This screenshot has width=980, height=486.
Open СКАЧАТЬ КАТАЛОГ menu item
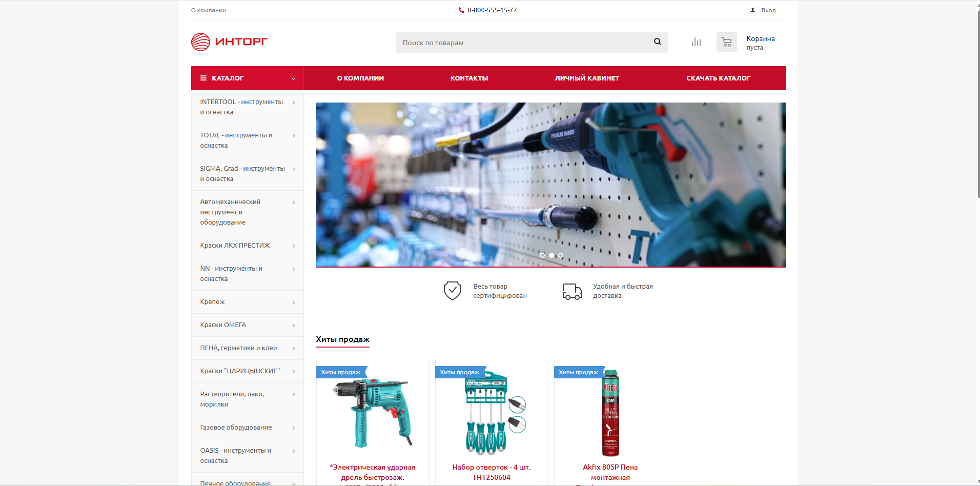pos(718,78)
